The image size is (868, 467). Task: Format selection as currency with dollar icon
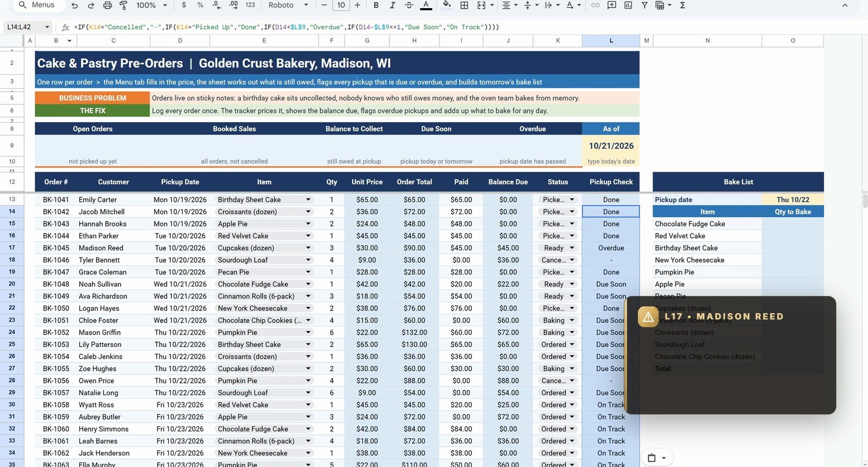point(184,5)
